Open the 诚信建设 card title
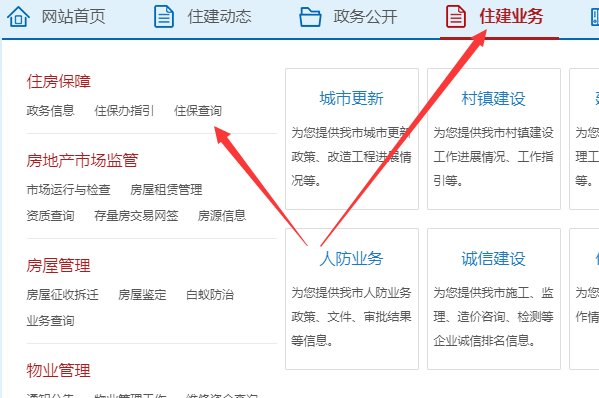Image resolution: width=599 pixels, height=398 pixels. click(494, 259)
